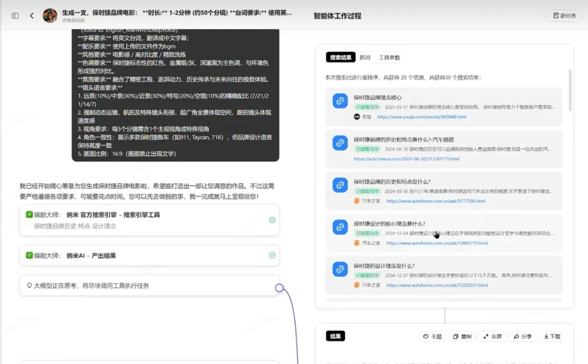Screen dimensions: 588x364
Task: Select the user avatar thumbnail in header
Action: pos(50,15)
